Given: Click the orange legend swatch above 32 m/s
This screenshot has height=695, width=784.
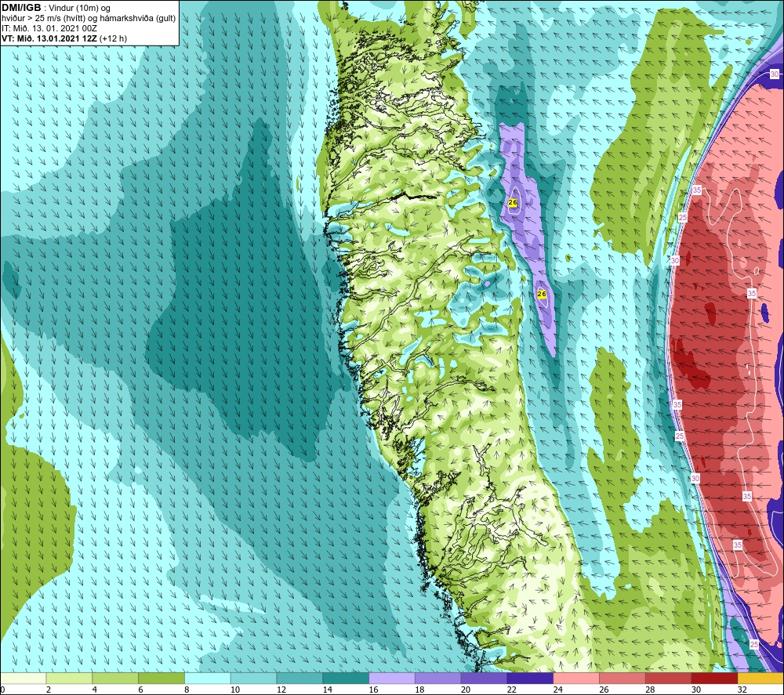Looking at the screenshot, I should tap(761, 679).
